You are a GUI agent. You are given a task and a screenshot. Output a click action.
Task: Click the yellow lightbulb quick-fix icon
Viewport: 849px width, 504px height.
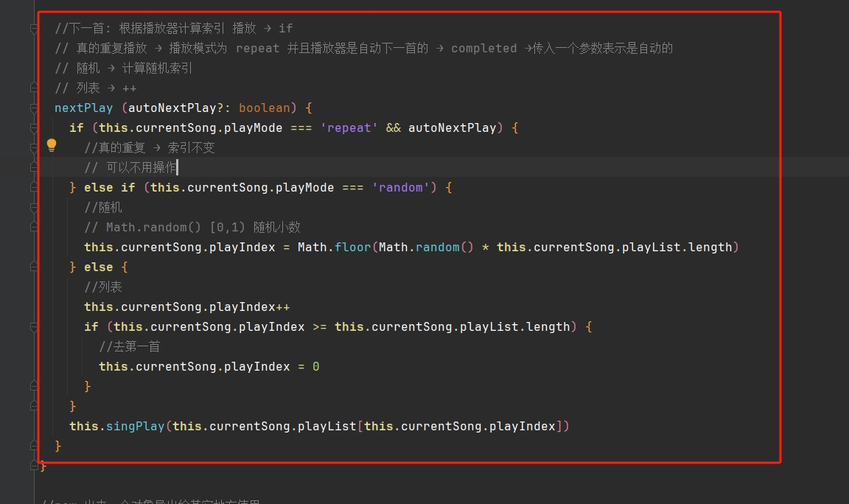point(52,145)
